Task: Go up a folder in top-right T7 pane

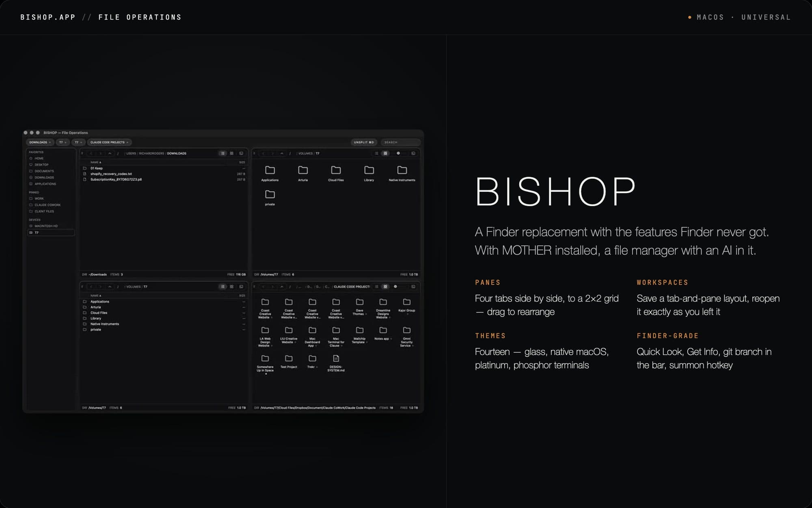Action: 282,153
